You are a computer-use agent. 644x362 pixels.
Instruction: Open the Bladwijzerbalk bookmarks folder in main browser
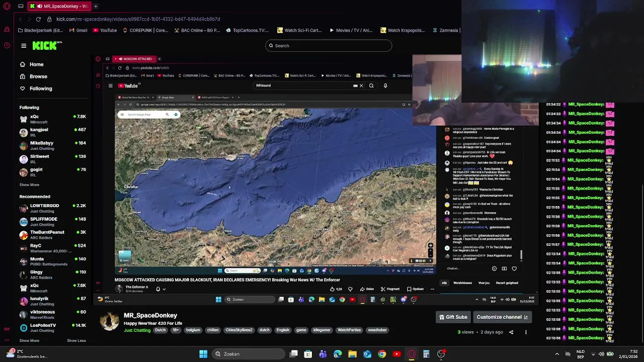[41, 30]
